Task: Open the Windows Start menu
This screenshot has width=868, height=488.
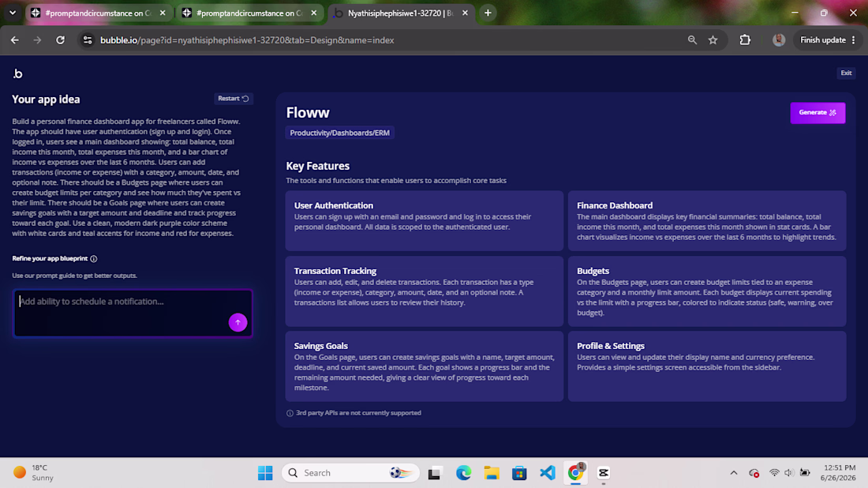Action: coord(265,473)
